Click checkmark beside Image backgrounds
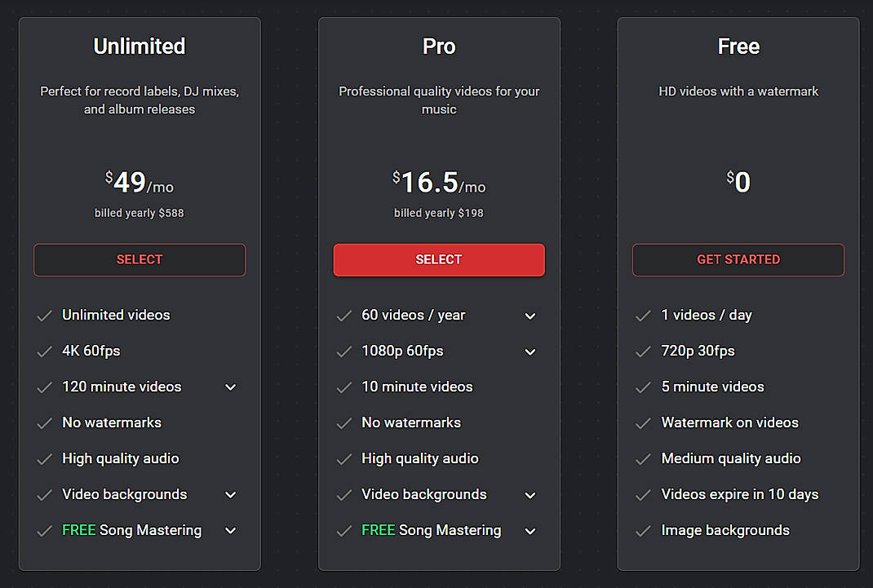Screen dimensions: 873x588 pos(643,531)
